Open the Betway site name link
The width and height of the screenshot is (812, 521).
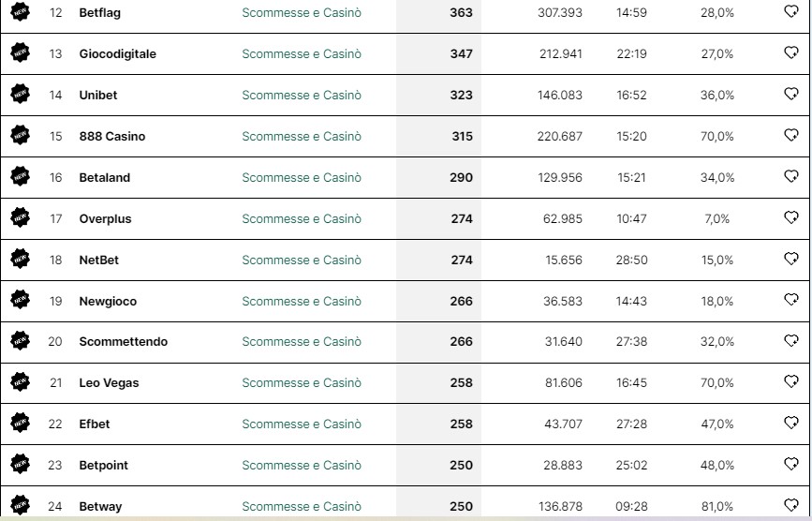[x=100, y=507]
